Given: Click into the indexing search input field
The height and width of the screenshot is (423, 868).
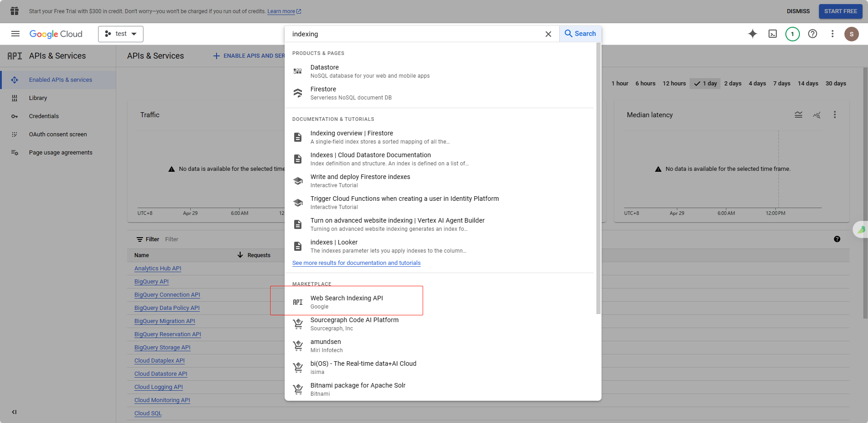Looking at the screenshot, I should click(x=415, y=34).
